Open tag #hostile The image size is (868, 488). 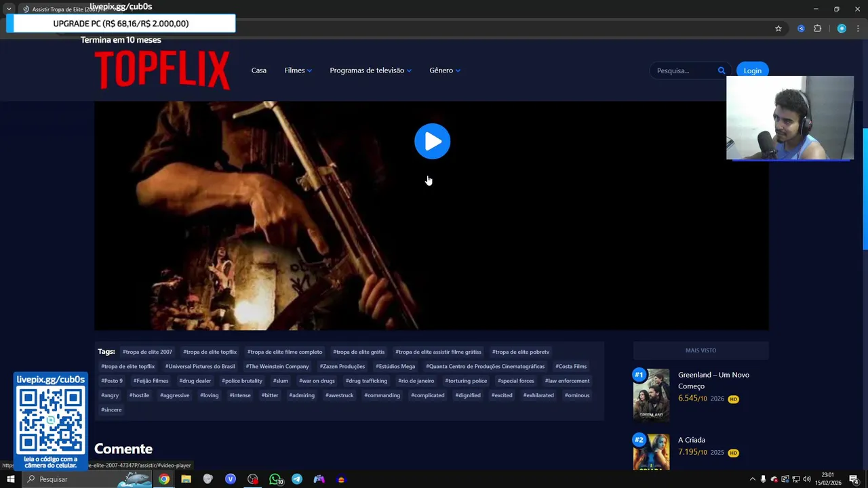tap(139, 395)
